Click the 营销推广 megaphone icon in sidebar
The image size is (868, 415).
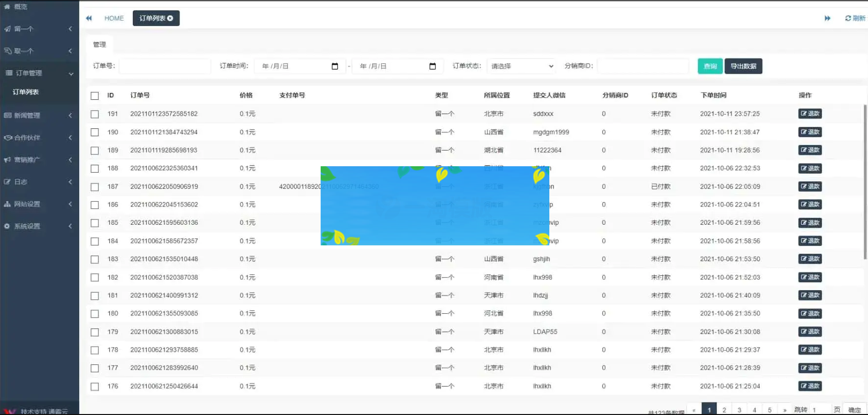7,160
